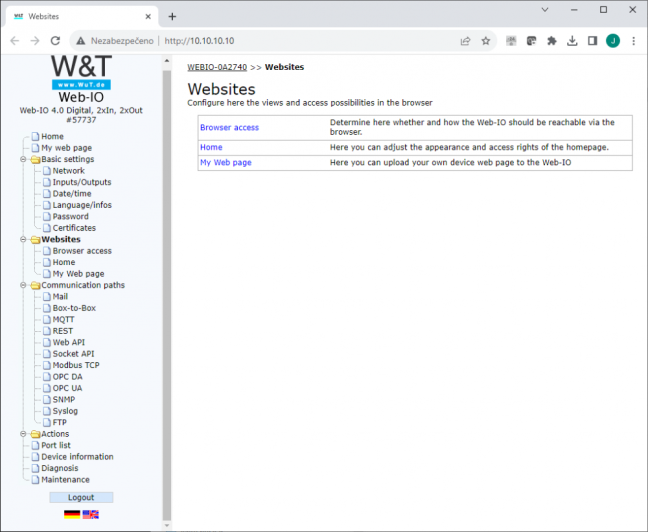Open Home in the sidebar tree top
648x532 pixels.
[x=52, y=136]
